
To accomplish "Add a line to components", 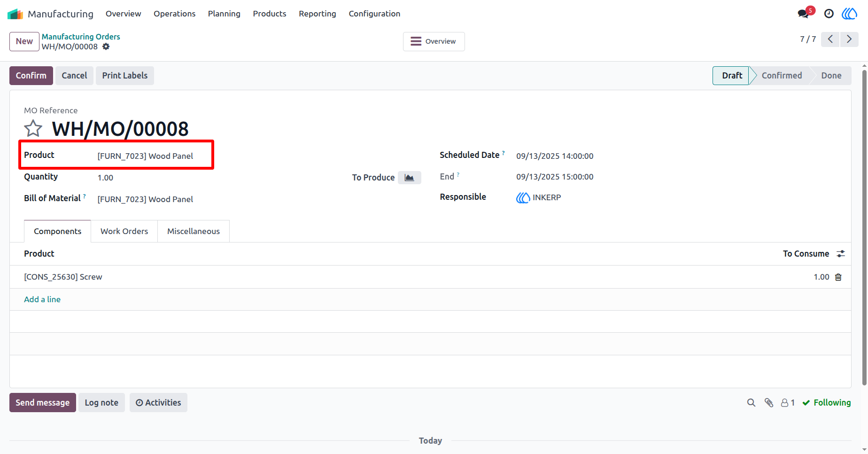I will (x=42, y=299).
